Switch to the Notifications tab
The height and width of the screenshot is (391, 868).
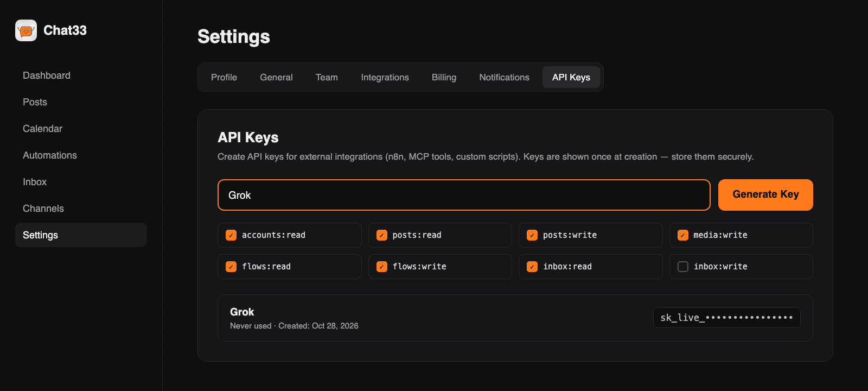pos(505,77)
